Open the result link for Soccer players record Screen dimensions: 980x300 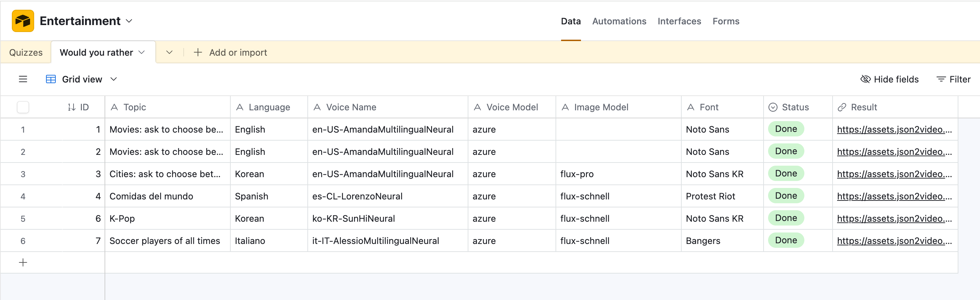click(894, 241)
